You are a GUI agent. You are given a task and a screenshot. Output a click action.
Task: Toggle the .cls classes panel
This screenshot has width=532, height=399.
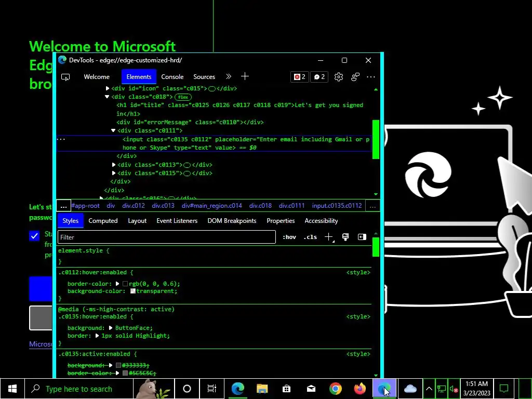pyautogui.click(x=310, y=237)
